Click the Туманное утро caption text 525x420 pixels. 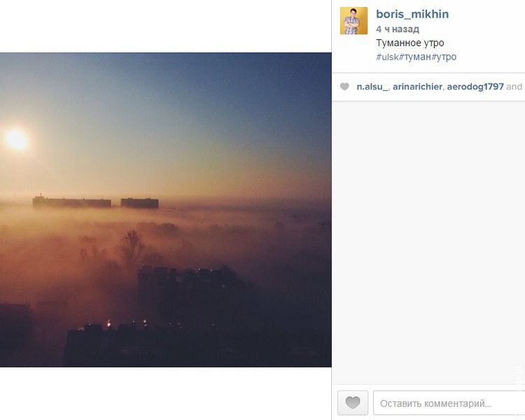[409, 43]
